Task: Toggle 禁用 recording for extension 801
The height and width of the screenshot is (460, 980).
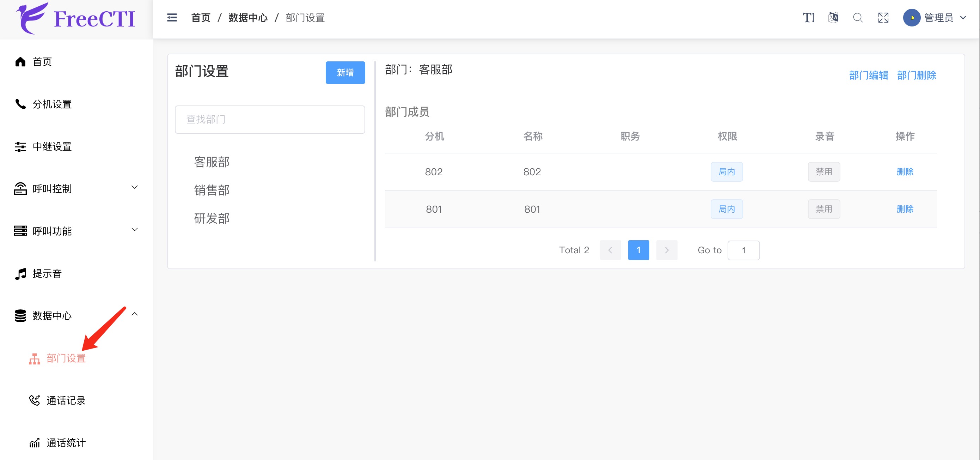Action: pos(824,209)
